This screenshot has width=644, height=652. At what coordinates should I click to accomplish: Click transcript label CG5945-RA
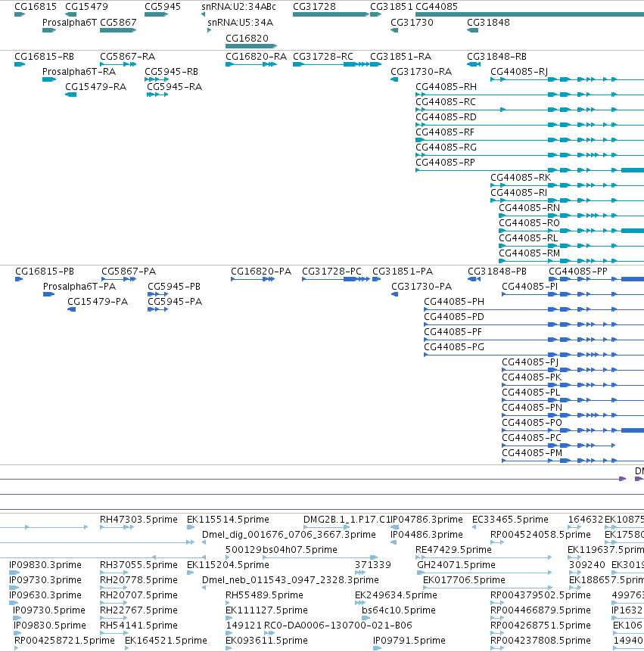[x=174, y=87]
